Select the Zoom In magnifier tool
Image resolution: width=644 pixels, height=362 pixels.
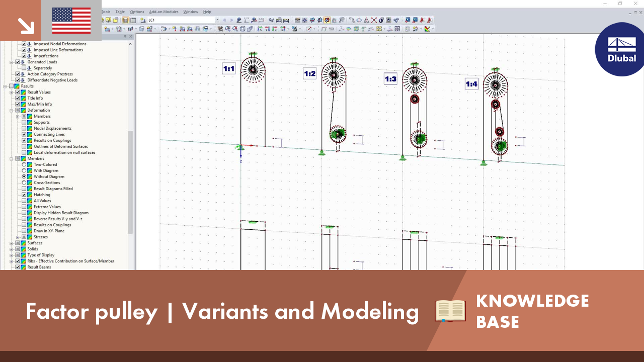pos(227,29)
